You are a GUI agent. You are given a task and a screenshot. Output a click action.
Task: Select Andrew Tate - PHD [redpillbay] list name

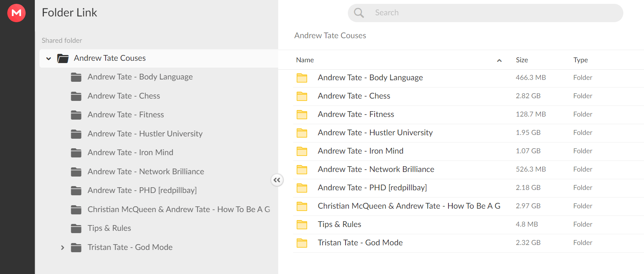372,188
